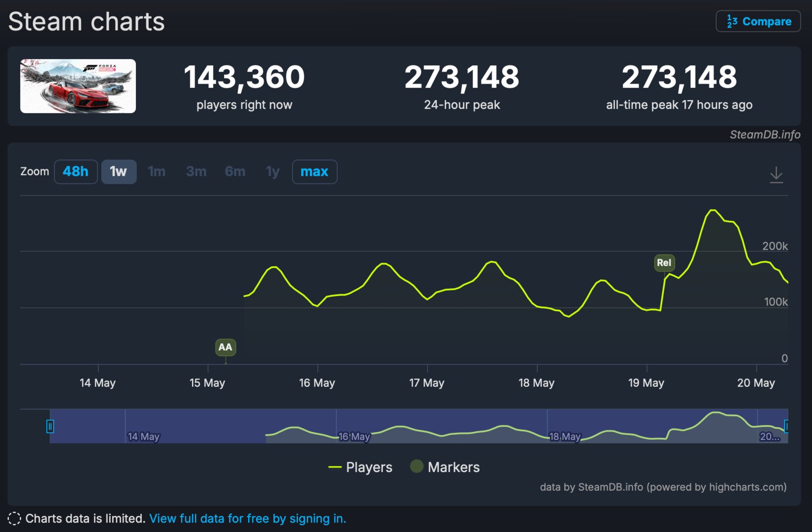This screenshot has width=812, height=532.
Task: Click the Compare button
Action: point(758,21)
